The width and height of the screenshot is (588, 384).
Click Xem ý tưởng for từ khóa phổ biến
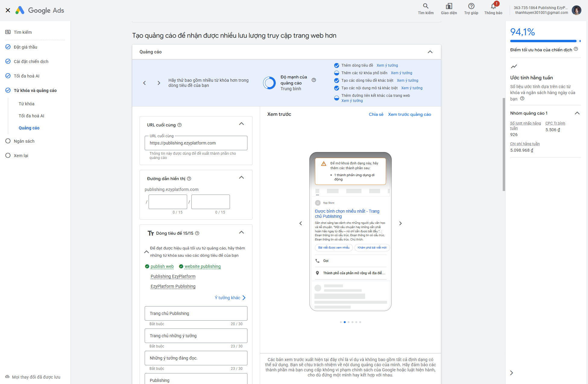click(401, 73)
